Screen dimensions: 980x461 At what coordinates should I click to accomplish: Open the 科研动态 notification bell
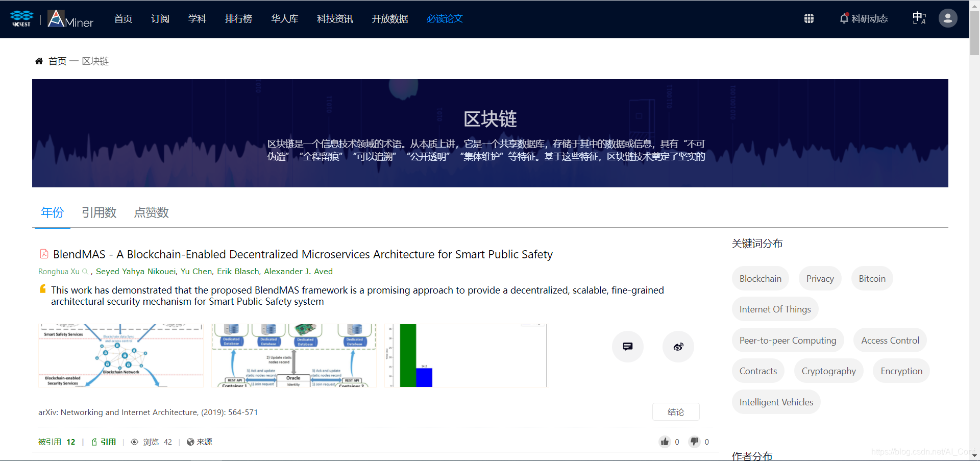click(x=864, y=18)
